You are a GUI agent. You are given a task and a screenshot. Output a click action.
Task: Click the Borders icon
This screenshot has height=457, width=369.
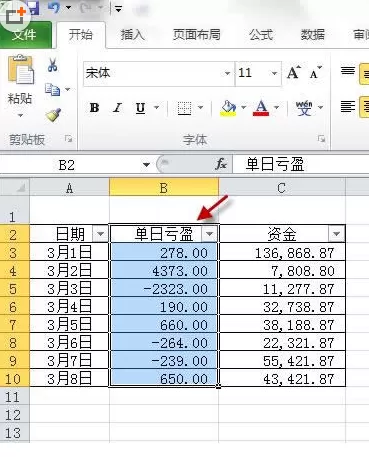pos(184,108)
